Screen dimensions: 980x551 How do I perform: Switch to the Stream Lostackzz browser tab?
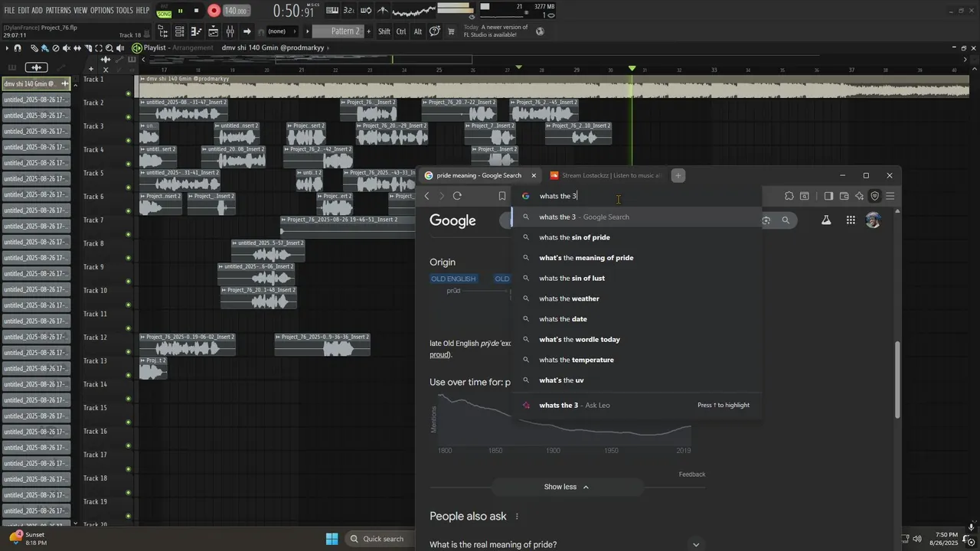pos(605,175)
